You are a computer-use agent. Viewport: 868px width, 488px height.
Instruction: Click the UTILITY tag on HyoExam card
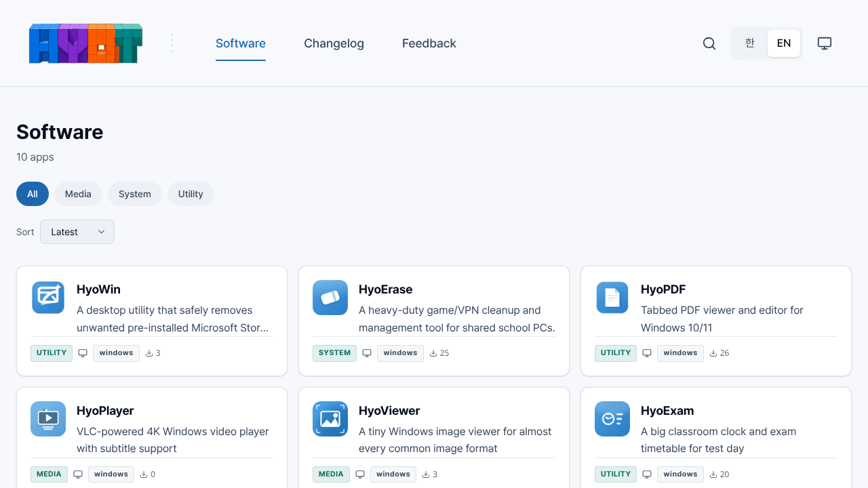616,474
